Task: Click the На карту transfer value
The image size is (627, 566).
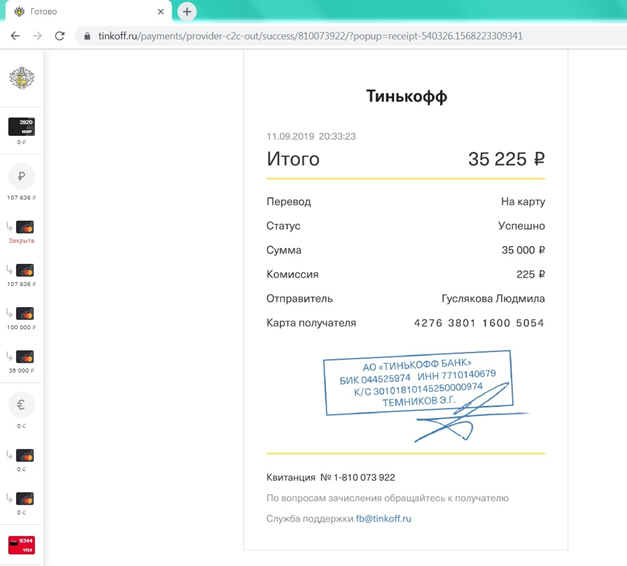Action: click(x=523, y=202)
